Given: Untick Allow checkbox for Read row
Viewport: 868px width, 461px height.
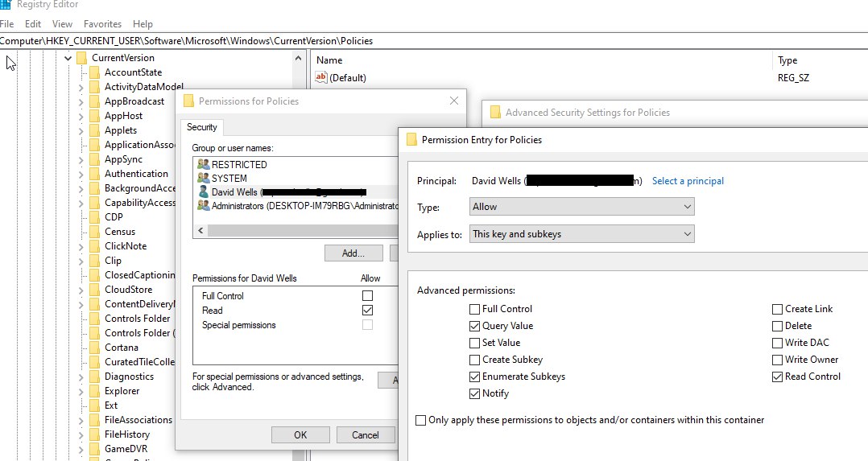Looking at the screenshot, I should coord(367,310).
